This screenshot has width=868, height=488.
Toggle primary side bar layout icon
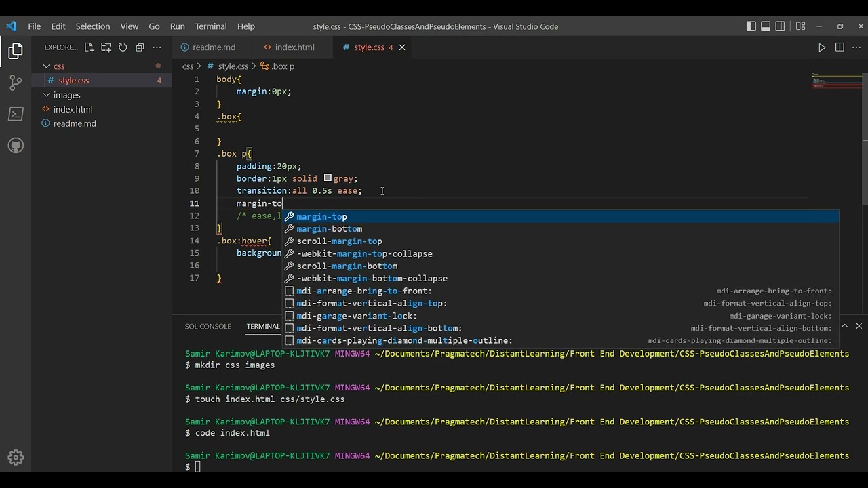(x=751, y=26)
